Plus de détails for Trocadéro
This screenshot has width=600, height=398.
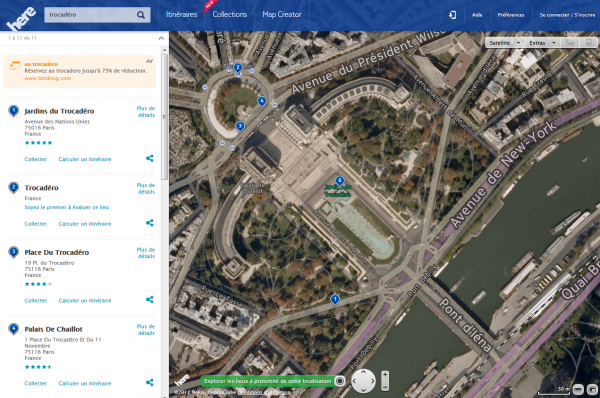point(146,188)
